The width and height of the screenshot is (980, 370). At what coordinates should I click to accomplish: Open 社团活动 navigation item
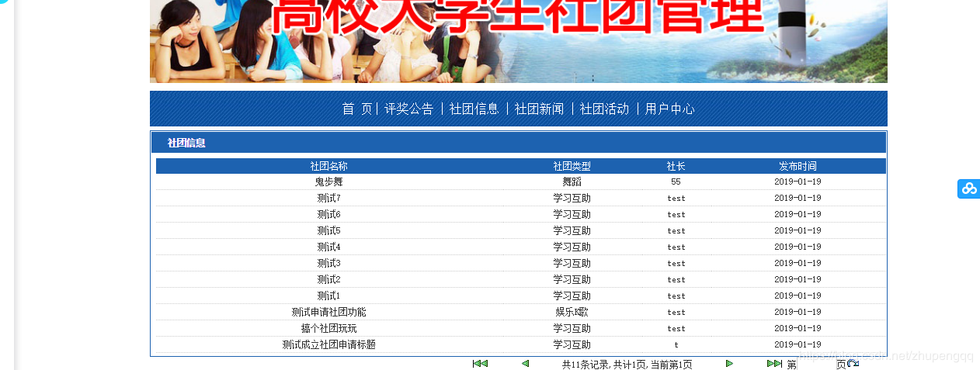pos(605,109)
